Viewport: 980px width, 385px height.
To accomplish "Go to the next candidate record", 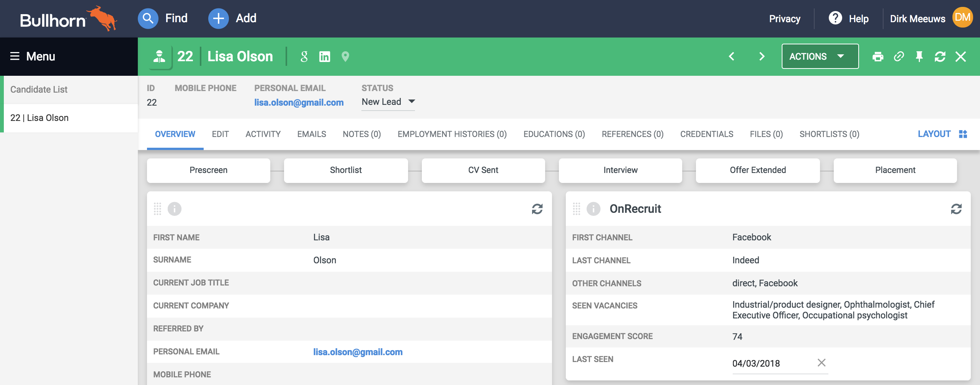I will coord(762,57).
